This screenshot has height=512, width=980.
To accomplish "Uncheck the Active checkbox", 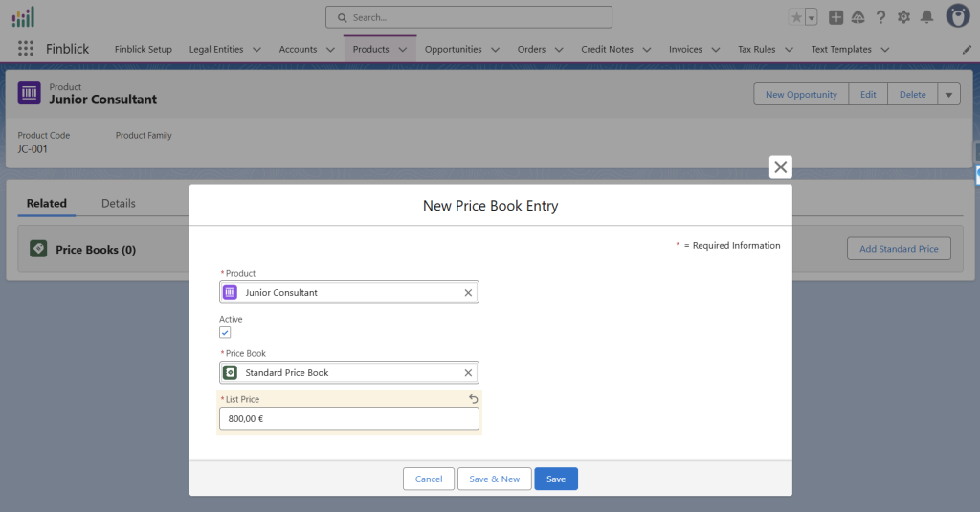I will pyautogui.click(x=225, y=332).
